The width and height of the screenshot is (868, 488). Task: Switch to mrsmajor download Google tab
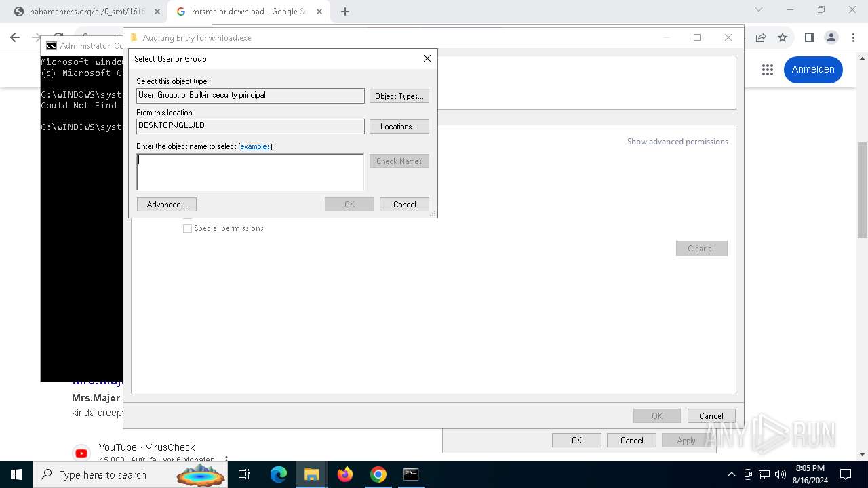click(248, 12)
